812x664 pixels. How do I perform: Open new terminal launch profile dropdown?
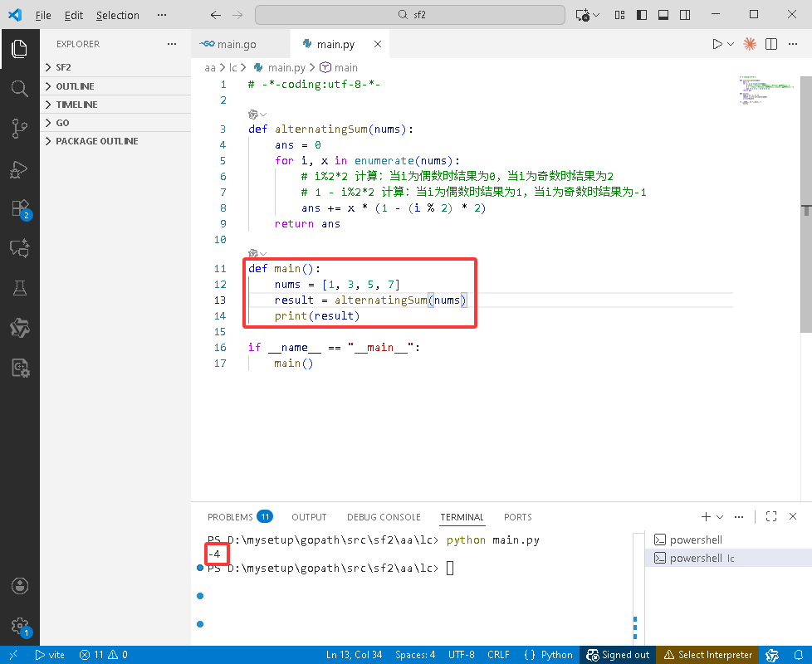point(720,516)
